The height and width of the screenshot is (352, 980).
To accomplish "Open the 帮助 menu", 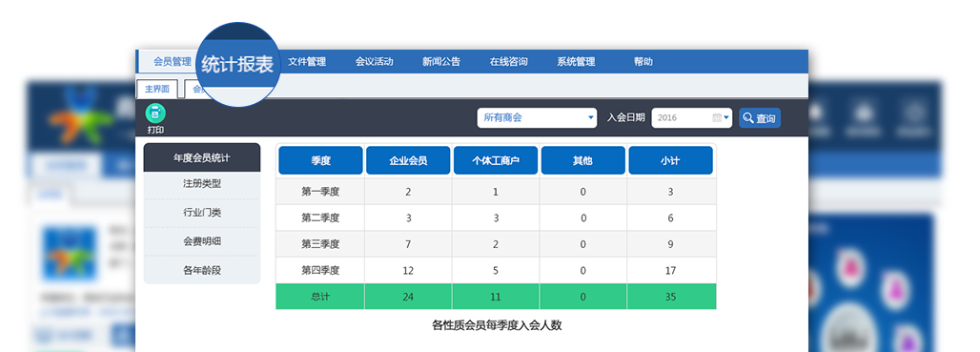I will click(643, 61).
